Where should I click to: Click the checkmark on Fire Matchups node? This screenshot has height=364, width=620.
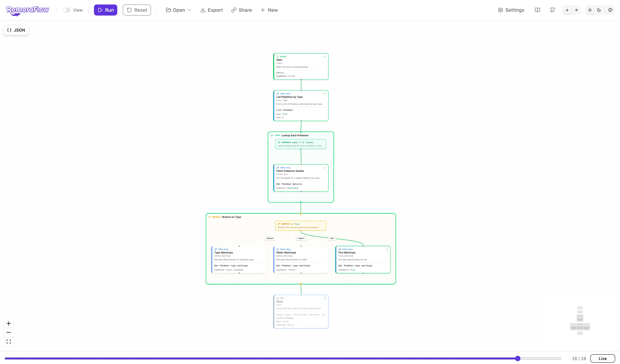pyautogui.click(x=387, y=249)
